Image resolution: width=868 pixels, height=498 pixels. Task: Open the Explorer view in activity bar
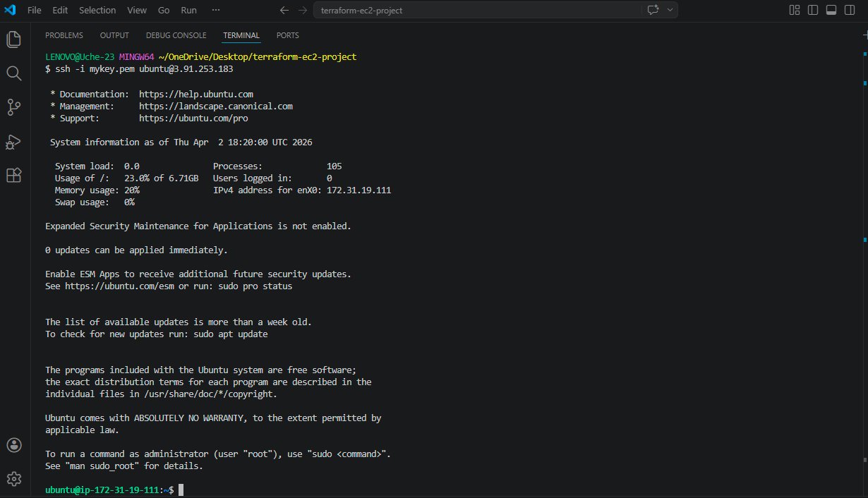(13, 39)
